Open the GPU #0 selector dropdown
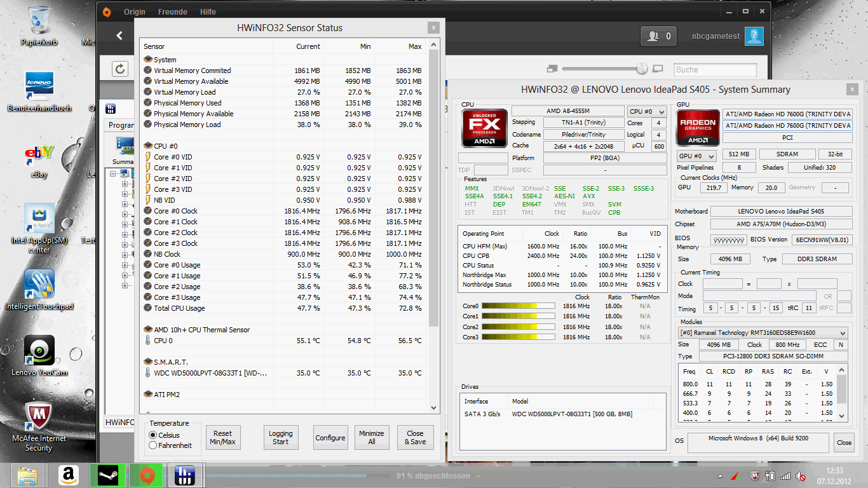The image size is (868, 488). 696,156
